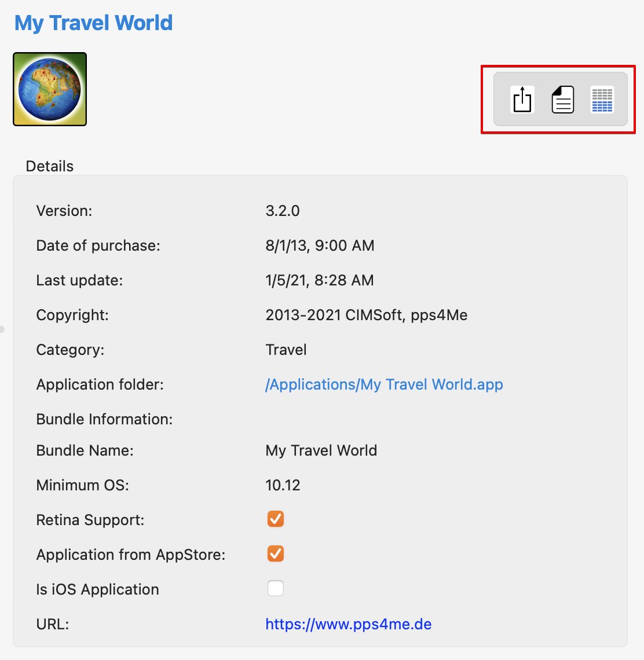Enable the Is iOS Application checkbox

pos(276,588)
